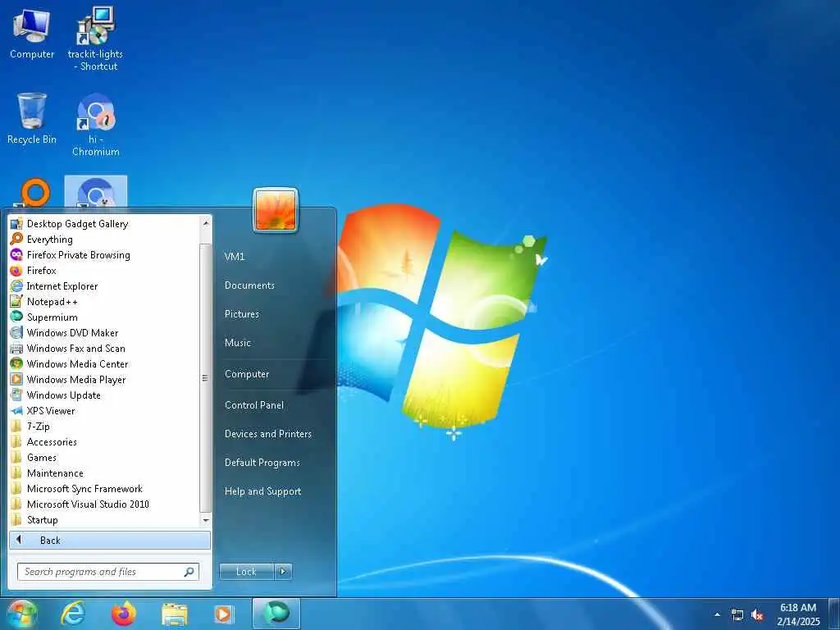Open Windows Explorer from the taskbar

(174, 614)
